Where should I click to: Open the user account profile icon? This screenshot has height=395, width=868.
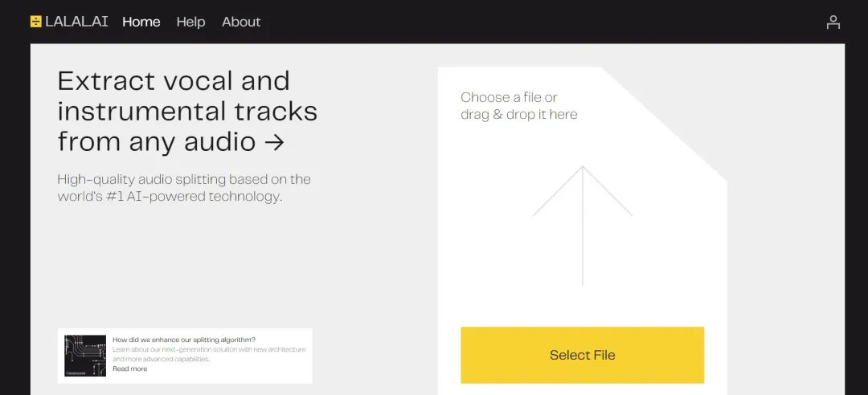[833, 22]
